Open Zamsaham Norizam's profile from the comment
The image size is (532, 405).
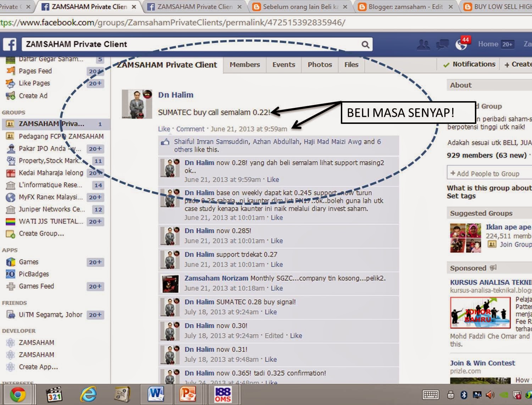point(216,278)
